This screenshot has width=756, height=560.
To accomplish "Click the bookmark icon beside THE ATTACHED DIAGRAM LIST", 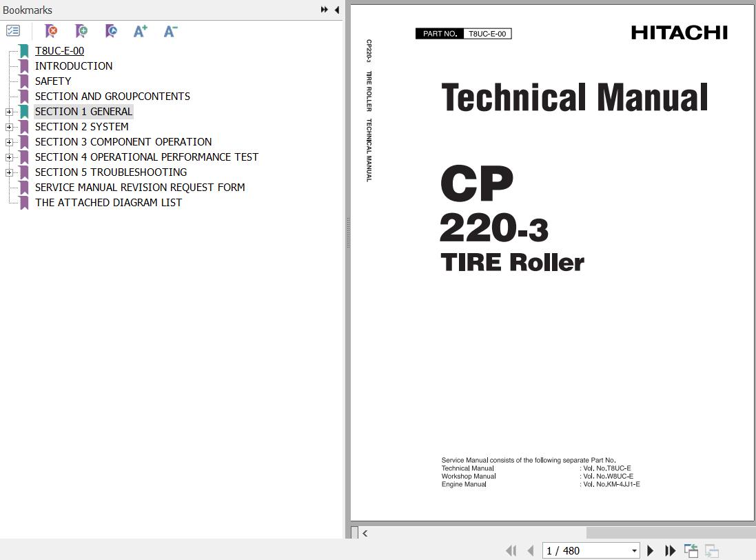I will (24, 203).
